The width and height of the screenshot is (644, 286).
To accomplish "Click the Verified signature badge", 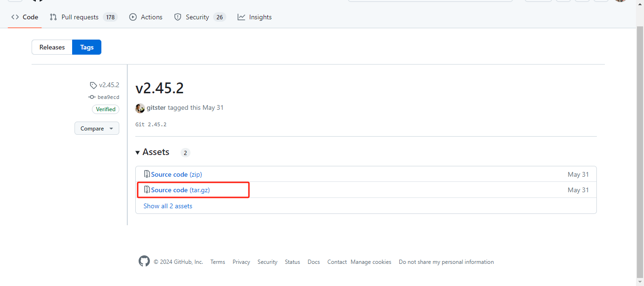I will click(x=106, y=109).
